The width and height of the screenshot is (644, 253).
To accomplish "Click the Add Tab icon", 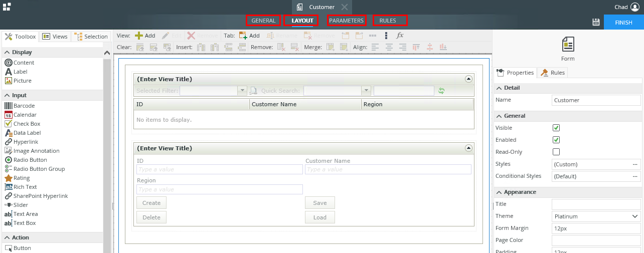I will (x=243, y=36).
